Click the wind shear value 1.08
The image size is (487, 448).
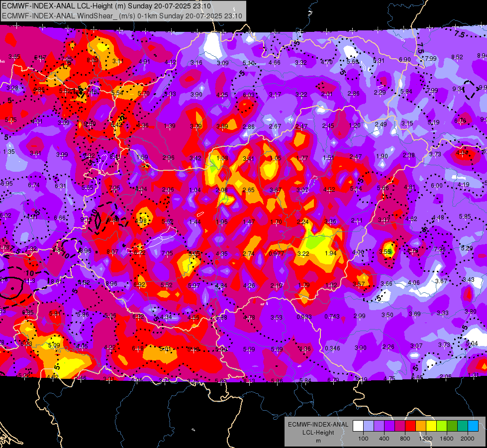[x=222, y=158]
